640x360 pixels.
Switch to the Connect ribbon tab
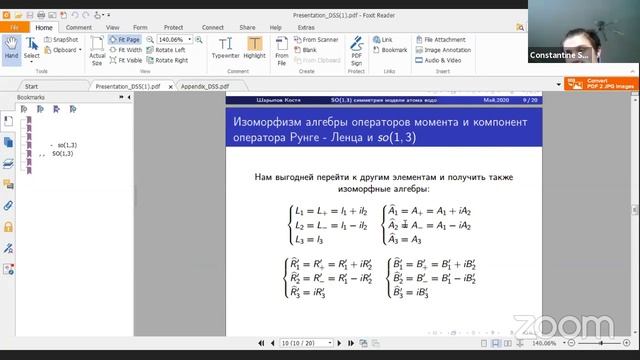[x=213, y=27]
